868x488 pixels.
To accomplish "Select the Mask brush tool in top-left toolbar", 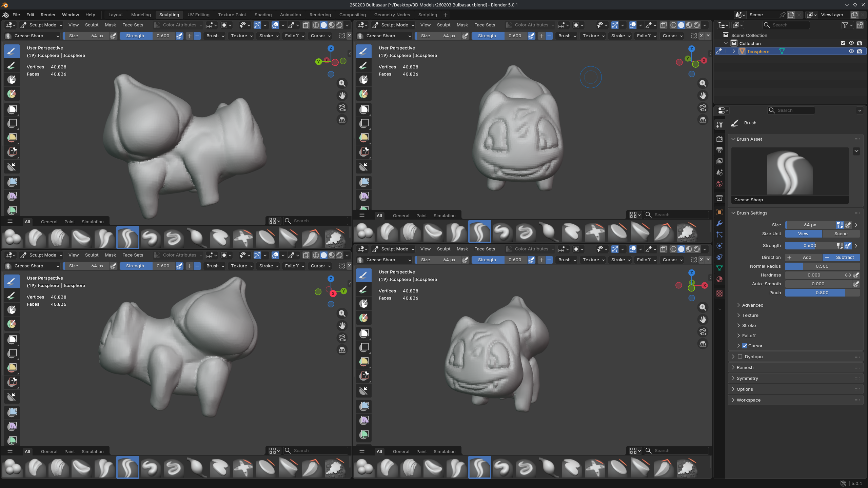I will pos(12,80).
